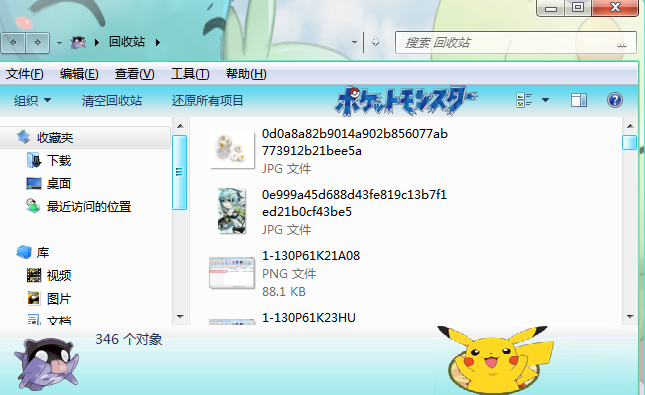This screenshot has width=645, height=395.
Task: Open 最近访问的位置
Action: (x=89, y=207)
